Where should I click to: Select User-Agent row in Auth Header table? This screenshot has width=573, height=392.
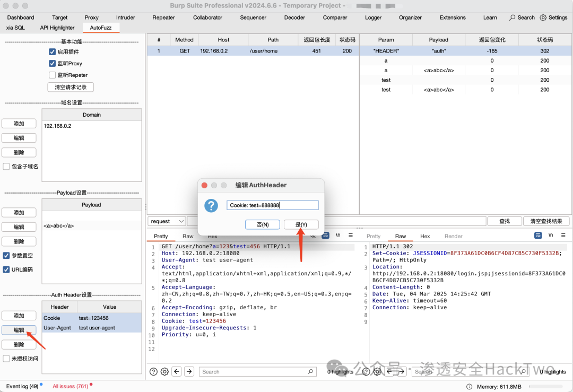click(92, 328)
